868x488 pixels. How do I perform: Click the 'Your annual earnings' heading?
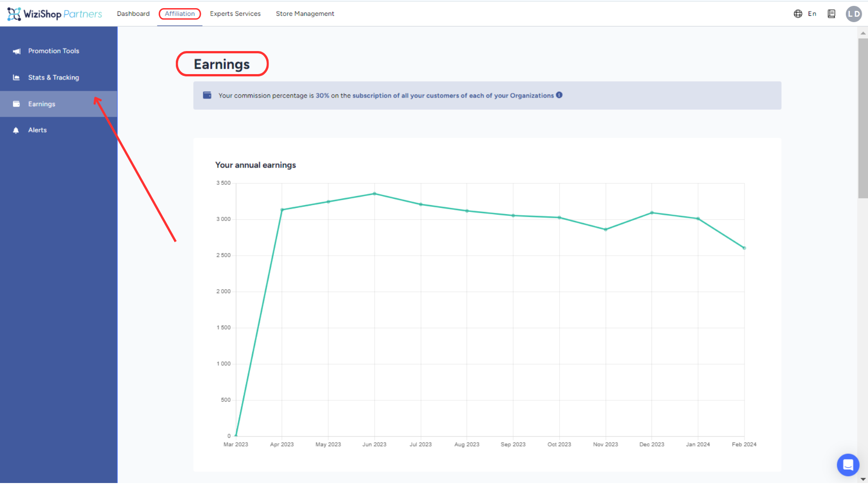point(255,165)
